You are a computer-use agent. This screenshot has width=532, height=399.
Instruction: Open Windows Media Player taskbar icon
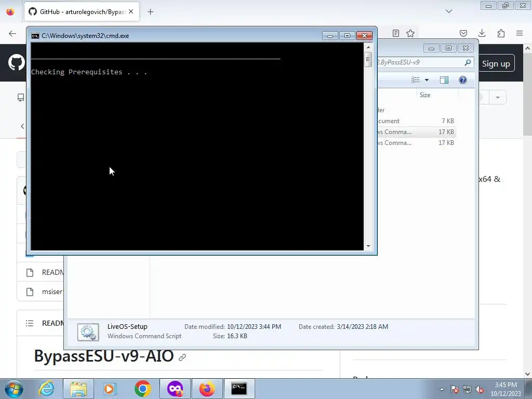(x=110, y=389)
